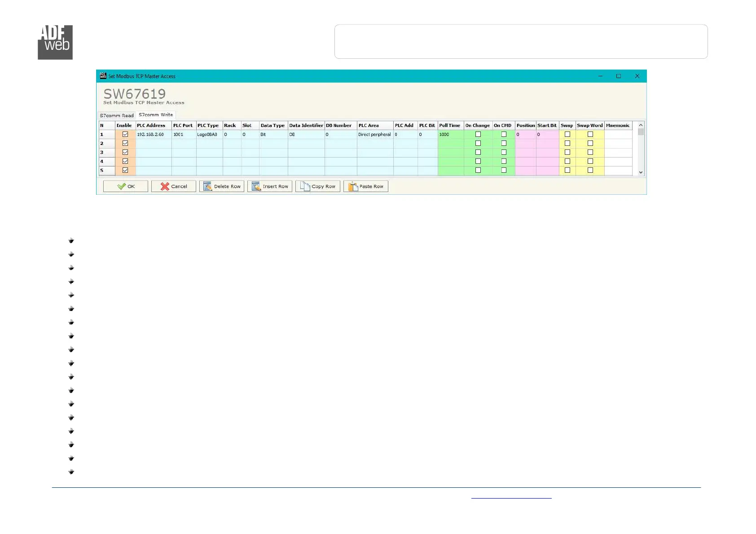Click the table scrollbar up arrow
The height and width of the screenshot is (534, 756).
coord(641,125)
